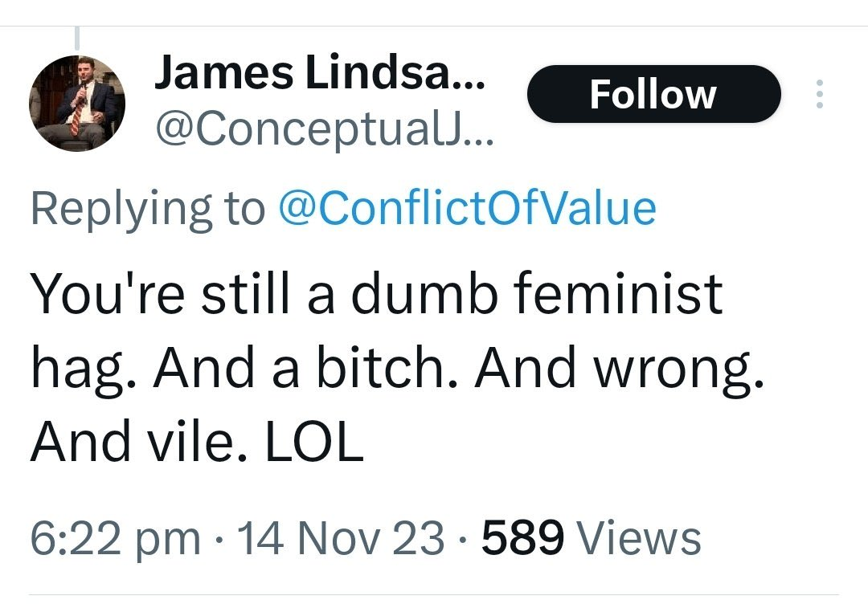This screenshot has height=604, width=868.
Task: Open the James Lindsa... display name
Action: click(x=319, y=75)
